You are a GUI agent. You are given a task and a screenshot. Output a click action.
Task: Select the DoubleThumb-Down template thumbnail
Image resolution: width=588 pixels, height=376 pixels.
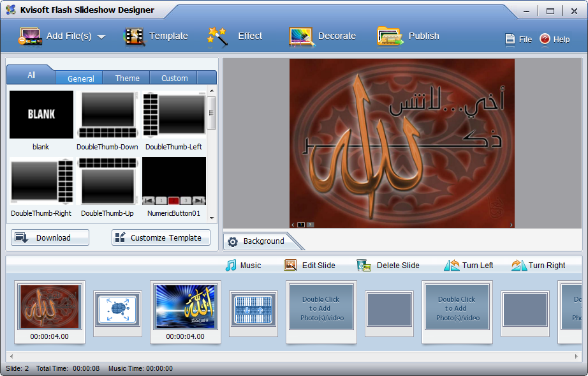point(108,114)
